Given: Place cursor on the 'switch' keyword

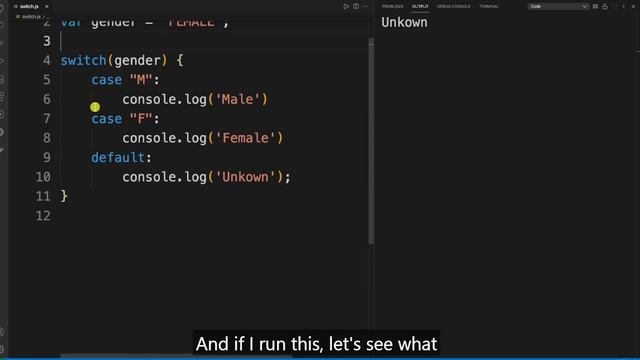Looking at the screenshot, I should click(83, 60).
